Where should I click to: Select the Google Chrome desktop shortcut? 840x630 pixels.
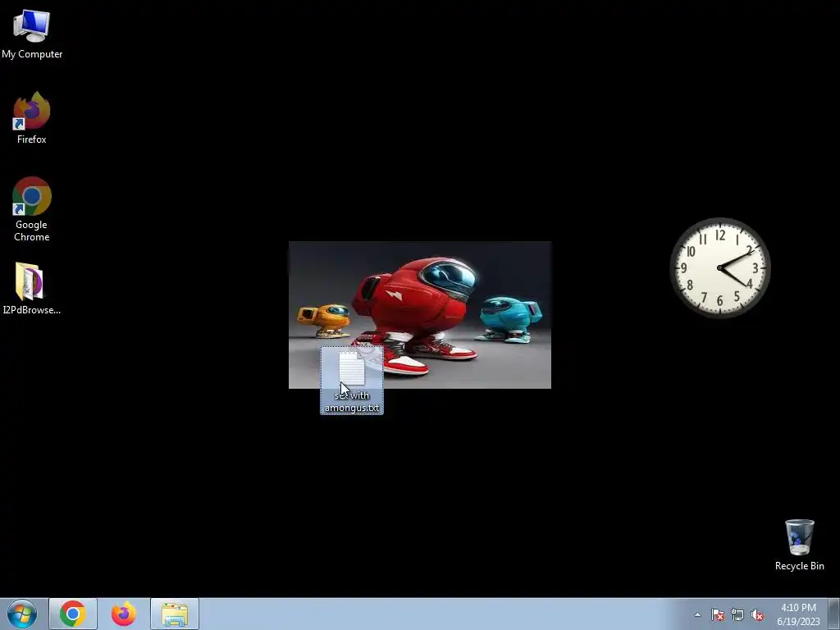coord(32,209)
